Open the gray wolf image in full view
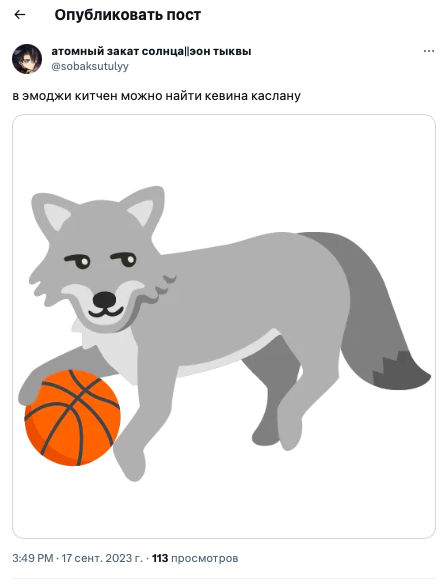The width and height of the screenshot is (444, 581). click(x=224, y=326)
